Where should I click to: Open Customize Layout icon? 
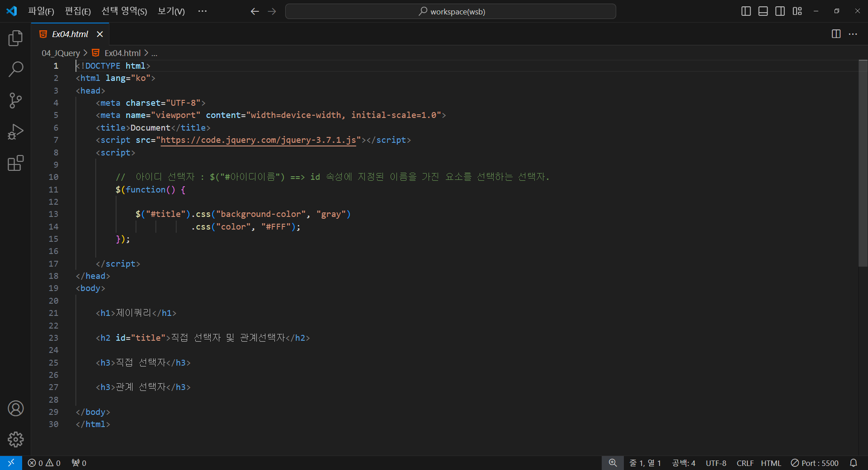[797, 11]
